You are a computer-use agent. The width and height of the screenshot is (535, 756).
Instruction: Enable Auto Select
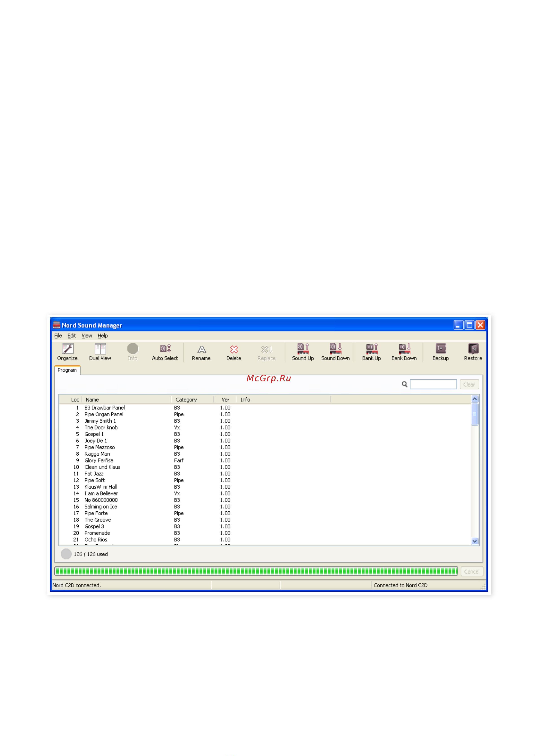click(x=165, y=352)
